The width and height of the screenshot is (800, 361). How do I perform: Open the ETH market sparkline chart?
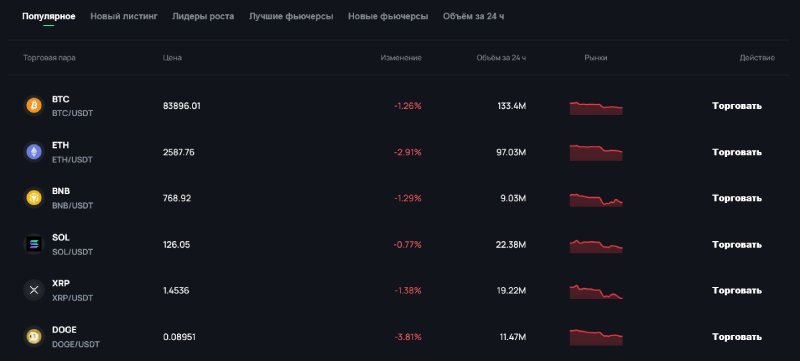pyautogui.click(x=596, y=153)
